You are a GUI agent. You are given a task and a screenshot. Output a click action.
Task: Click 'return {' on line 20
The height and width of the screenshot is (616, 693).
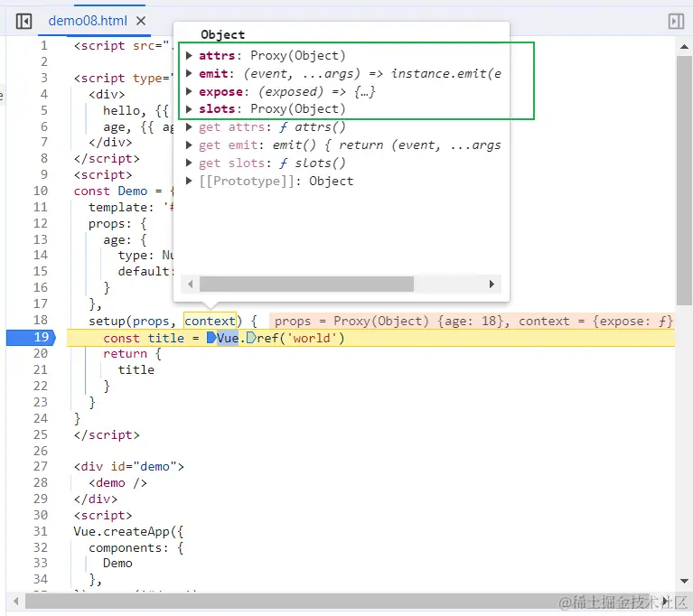pos(133,353)
